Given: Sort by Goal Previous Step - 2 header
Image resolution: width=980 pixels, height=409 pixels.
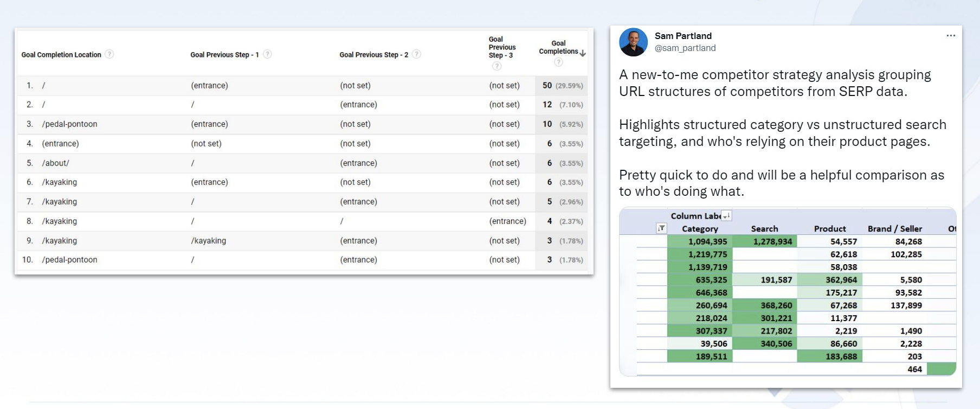Looking at the screenshot, I should coord(373,55).
